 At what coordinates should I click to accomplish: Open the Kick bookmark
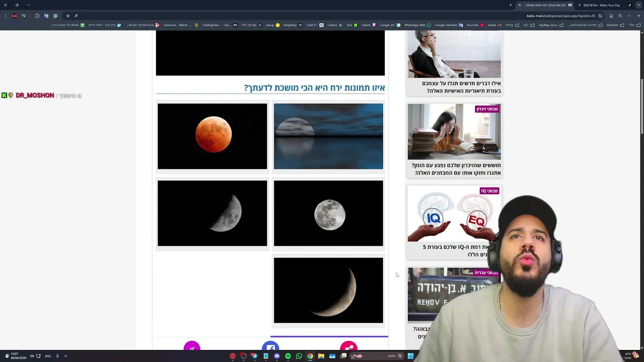tap(352, 25)
